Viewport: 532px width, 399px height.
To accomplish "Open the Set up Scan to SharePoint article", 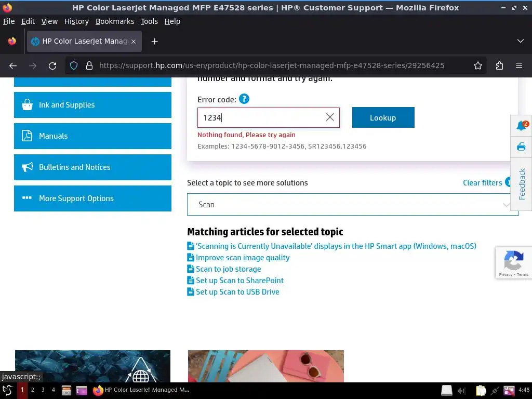I will coord(240,281).
